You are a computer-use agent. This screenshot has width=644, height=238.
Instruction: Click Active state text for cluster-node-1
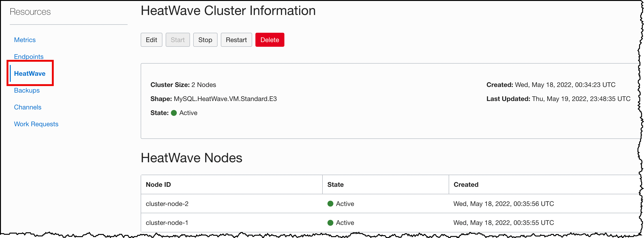click(345, 223)
